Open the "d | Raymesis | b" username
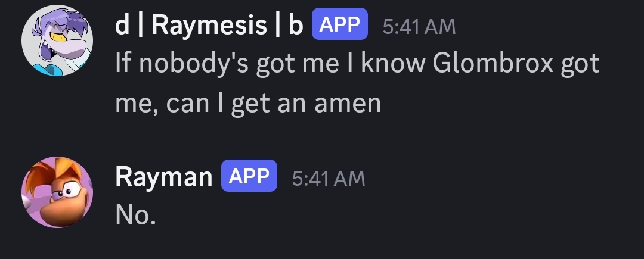This screenshot has height=259, width=644. 209,26
